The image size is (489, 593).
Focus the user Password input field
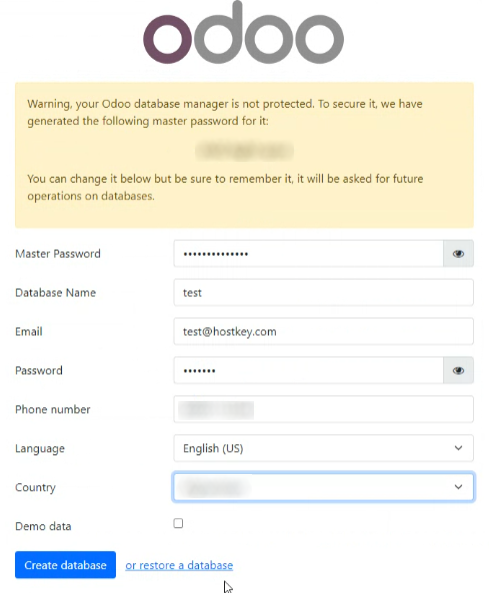(308, 370)
